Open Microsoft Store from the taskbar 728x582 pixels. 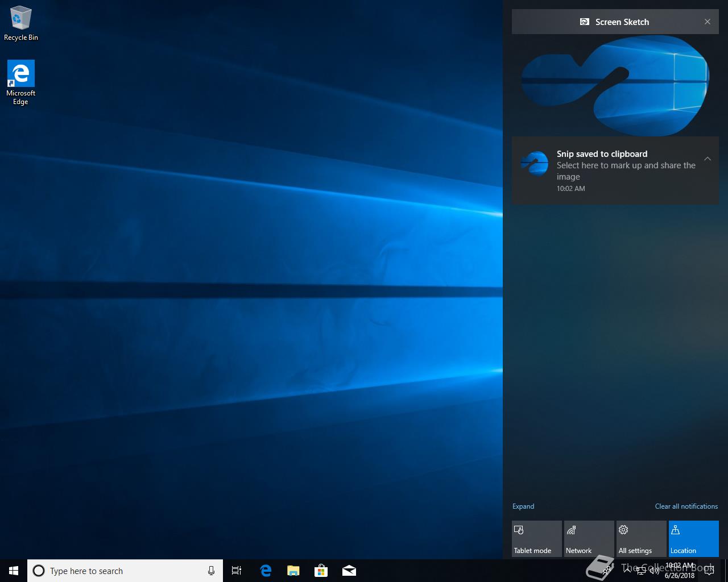click(321, 571)
